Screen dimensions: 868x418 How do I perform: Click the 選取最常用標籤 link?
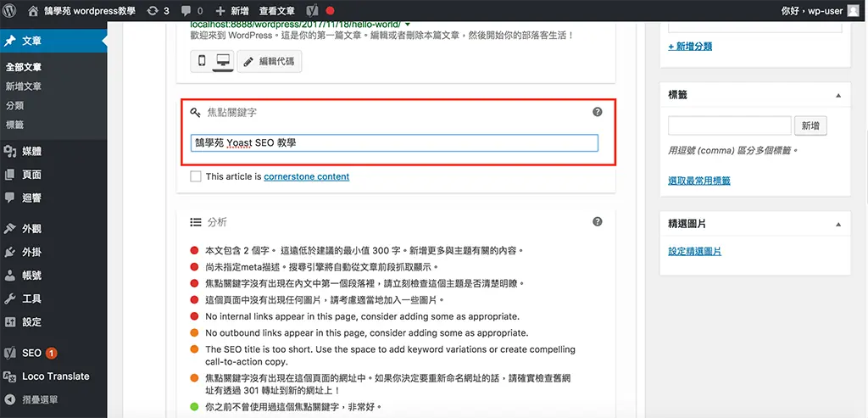[x=699, y=181]
